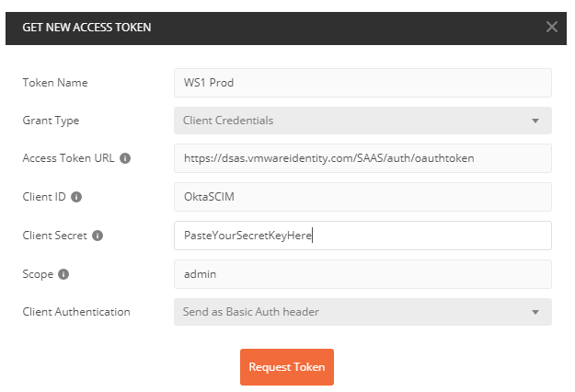Image resolution: width=575 pixels, height=392 pixels.
Task: Click the Client Secret label text
Action: [54, 236]
